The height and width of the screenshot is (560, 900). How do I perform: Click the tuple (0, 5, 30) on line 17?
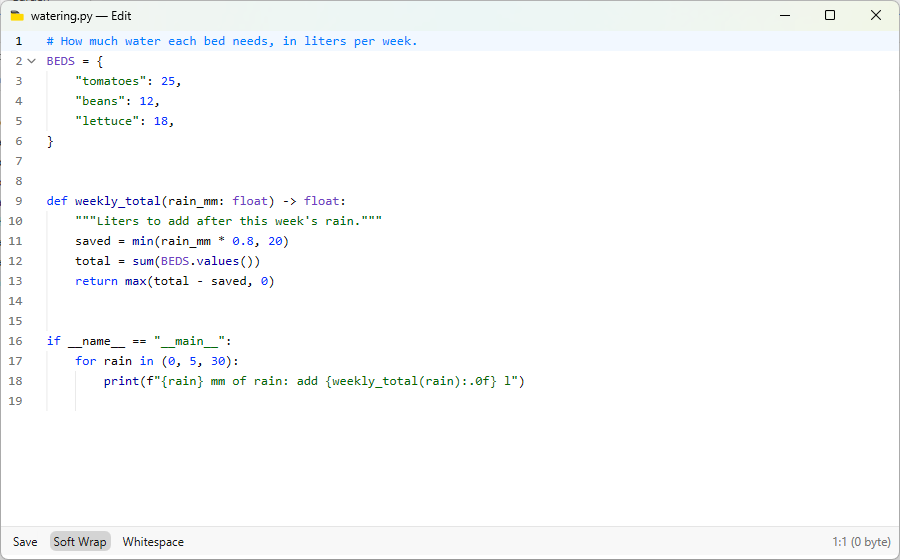(x=196, y=361)
